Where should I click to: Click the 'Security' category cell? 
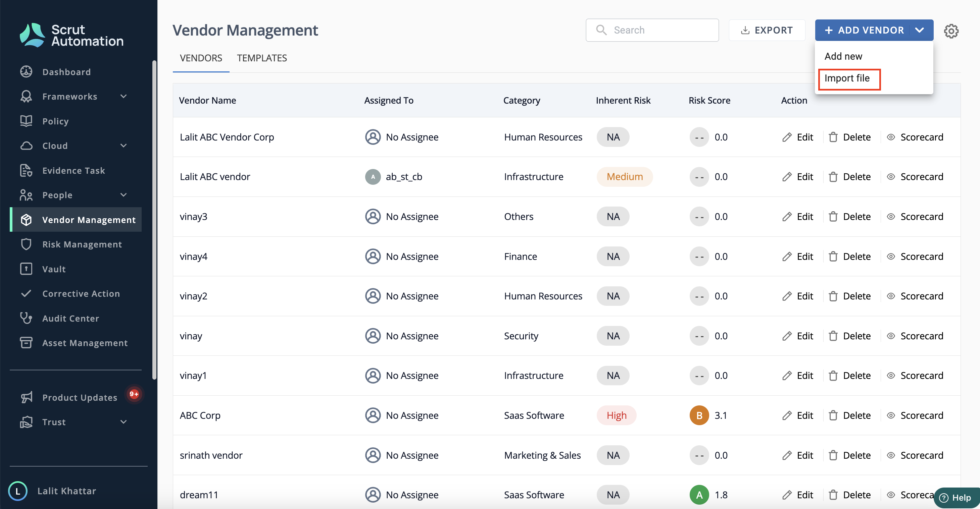(x=521, y=336)
